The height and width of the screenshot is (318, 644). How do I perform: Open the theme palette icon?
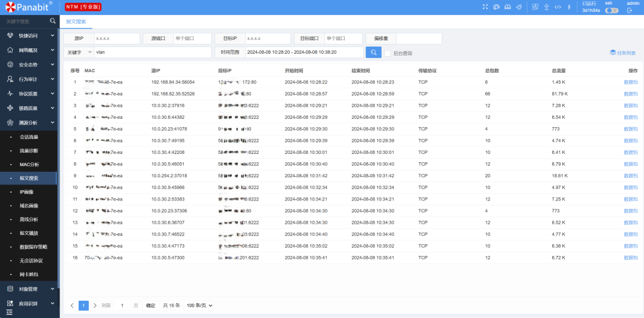point(496,7)
